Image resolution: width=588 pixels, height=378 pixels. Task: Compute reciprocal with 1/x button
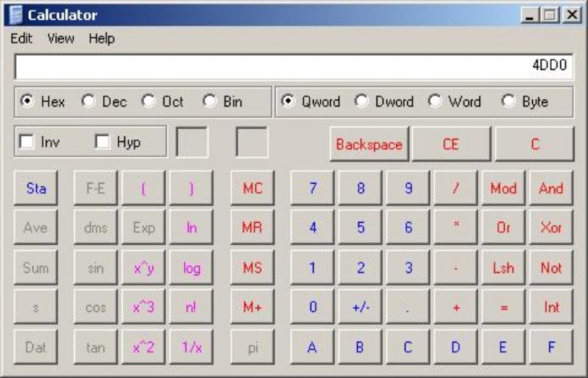click(191, 347)
